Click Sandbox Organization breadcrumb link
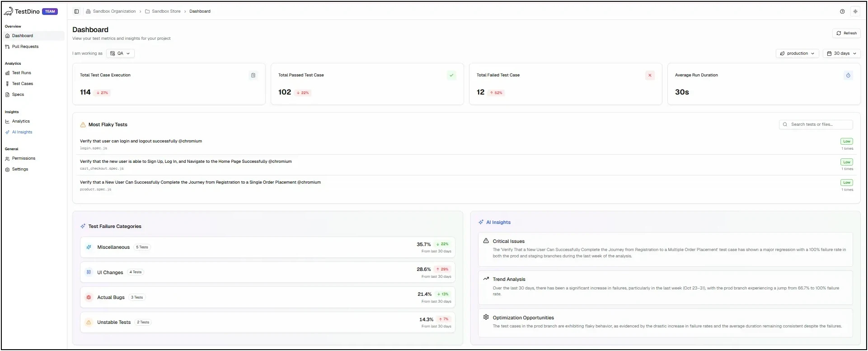The image size is (868, 351). click(114, 11)
